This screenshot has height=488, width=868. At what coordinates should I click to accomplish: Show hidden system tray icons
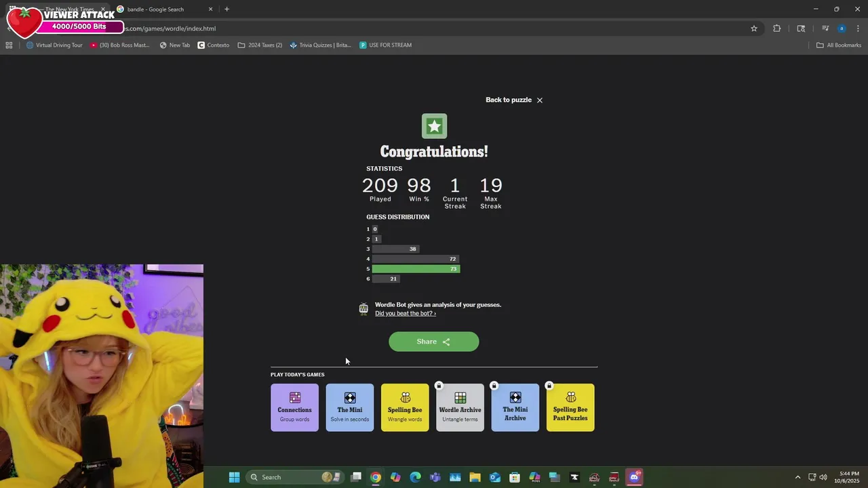[x=797, y=477]
